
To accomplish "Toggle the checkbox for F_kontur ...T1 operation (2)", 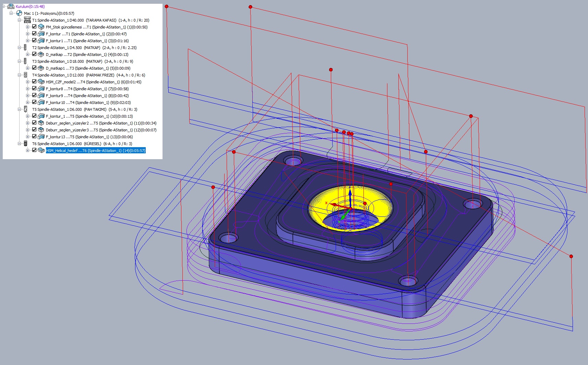I will click(x=34, y=34).
